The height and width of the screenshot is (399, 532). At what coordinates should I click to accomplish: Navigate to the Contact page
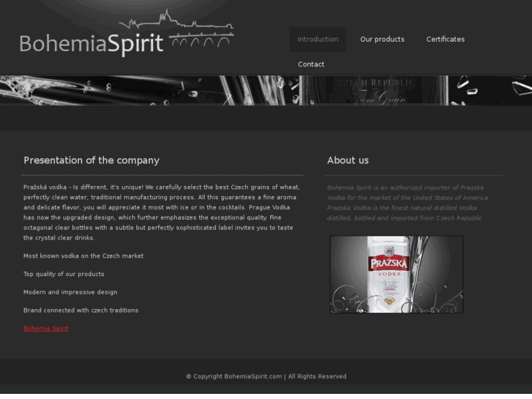pyautogui.click(x=311, y=64)
